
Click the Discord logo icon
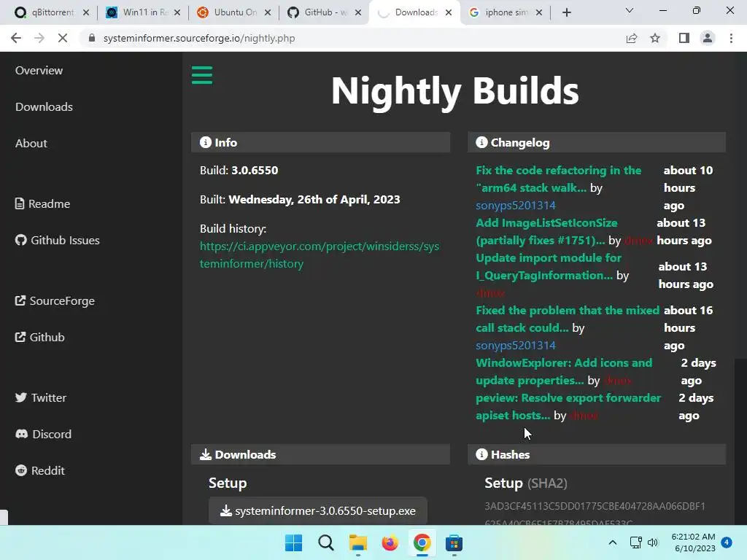(21, 434)
